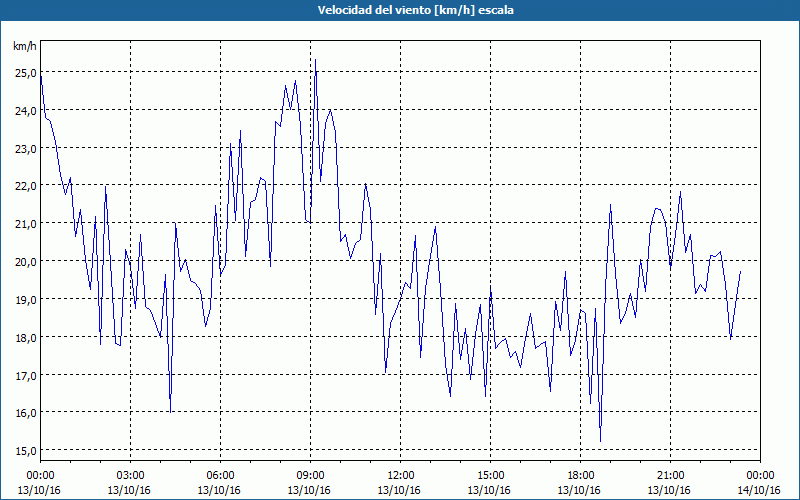Viewport: 800px width, 500px height.
Task: Click the '17,0' y-axis value
Action: tap(26, 376)
